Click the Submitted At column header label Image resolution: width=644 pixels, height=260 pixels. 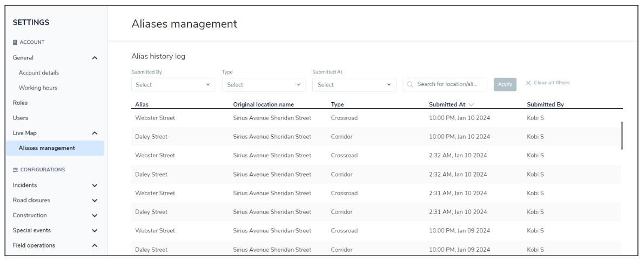[447, 105]
